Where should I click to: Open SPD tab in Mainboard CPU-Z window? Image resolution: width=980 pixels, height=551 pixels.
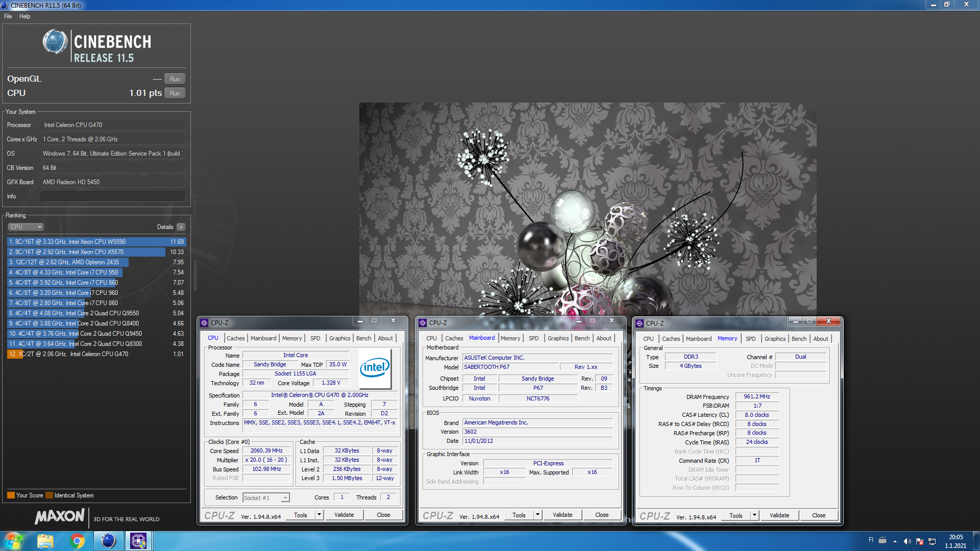pyautogui.click(x=533, y=338)
